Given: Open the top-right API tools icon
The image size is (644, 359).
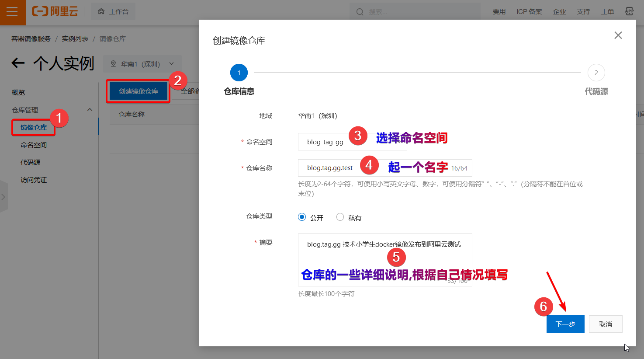Looking at the screenshot, I should pyautogui.click(x=629, y=11).
